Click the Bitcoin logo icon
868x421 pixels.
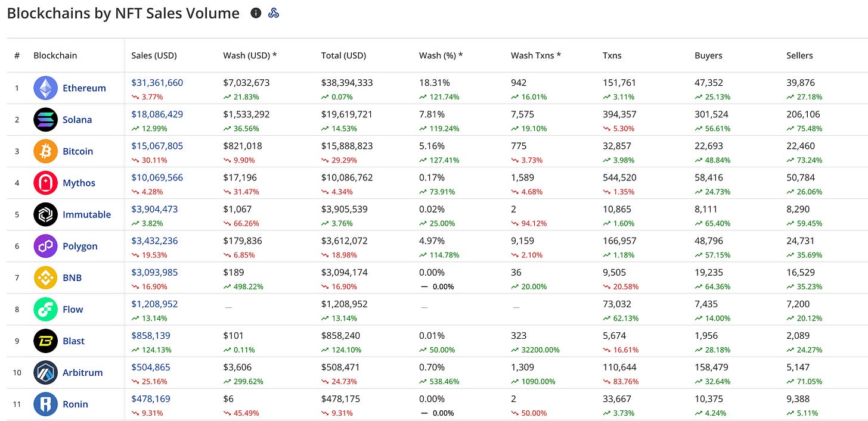45,151
